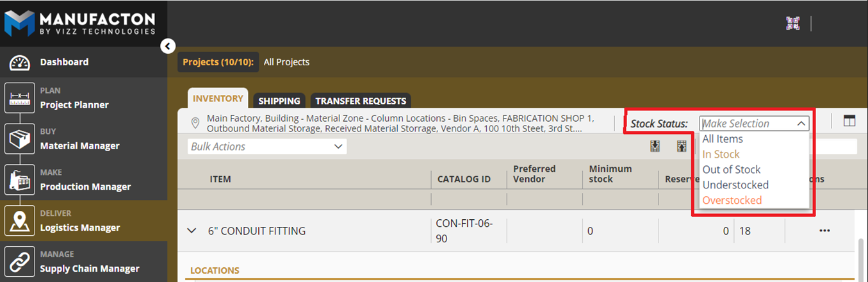Screen dimensions: 868x282
Task: Open Material Manager box icon
Action: [x=20, y=139]
